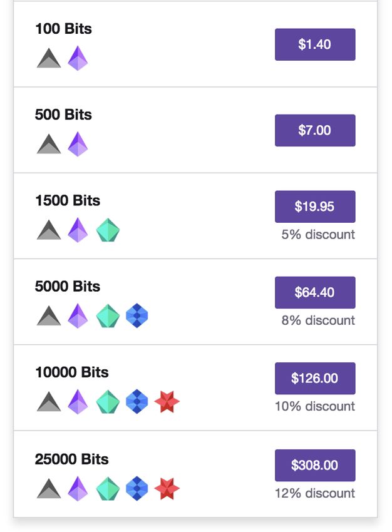This screenshot has width=392, height=532.
Task: Click green pentagon gem under 25000 Bits
Action: pyautogui.click(x=108, y=489)
